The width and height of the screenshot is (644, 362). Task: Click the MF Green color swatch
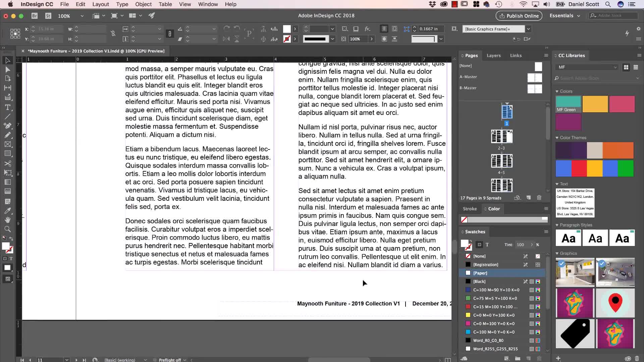pyautogui.click(x=568, y=104)
